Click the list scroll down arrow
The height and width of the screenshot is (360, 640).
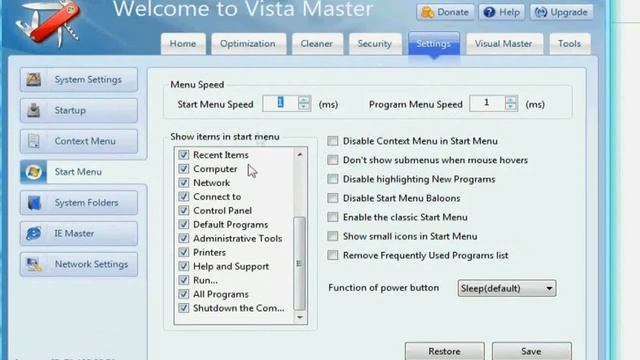tap(300, 317)
